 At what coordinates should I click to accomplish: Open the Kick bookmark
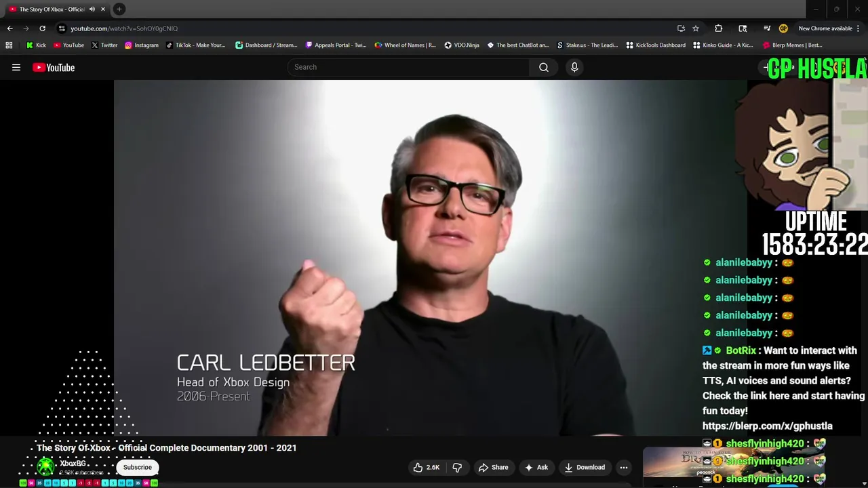click(x=36, y=45)
